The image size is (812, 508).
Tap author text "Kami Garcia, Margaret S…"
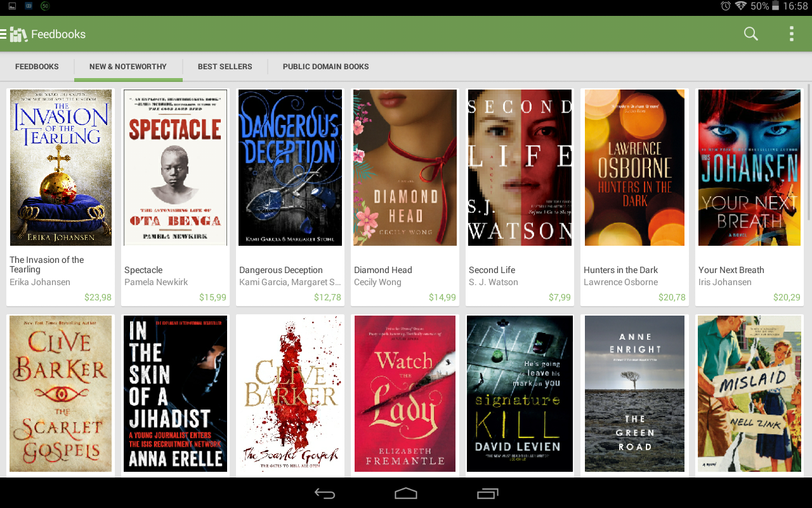point(290,282)
